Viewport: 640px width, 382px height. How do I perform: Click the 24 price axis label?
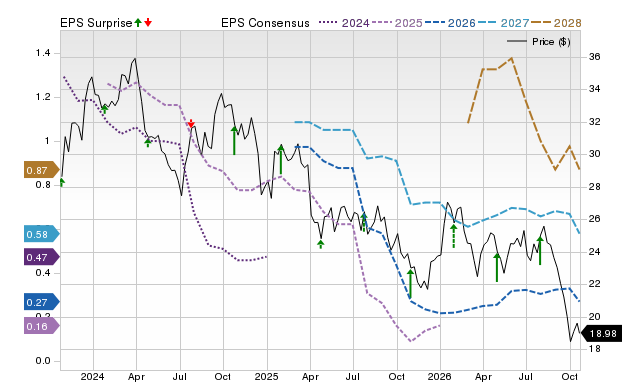595,251
